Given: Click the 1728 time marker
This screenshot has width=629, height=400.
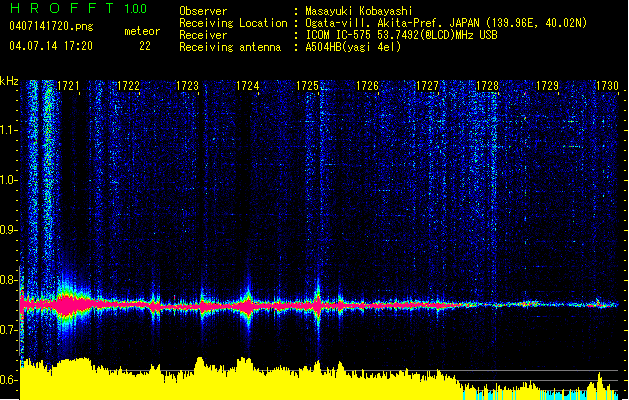Looking at the screenshot, I should click(x=487, y=86).
